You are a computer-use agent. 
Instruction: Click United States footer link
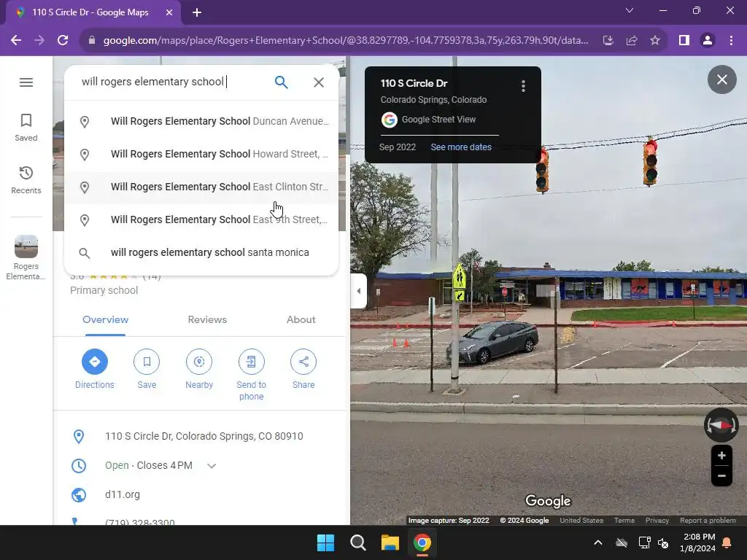click(x=581, y=521)
